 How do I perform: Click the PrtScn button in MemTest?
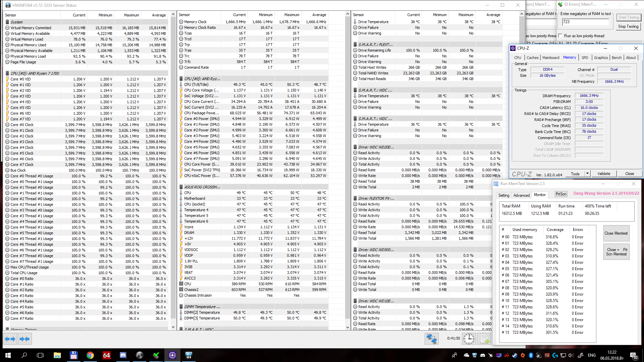point(561,194)
